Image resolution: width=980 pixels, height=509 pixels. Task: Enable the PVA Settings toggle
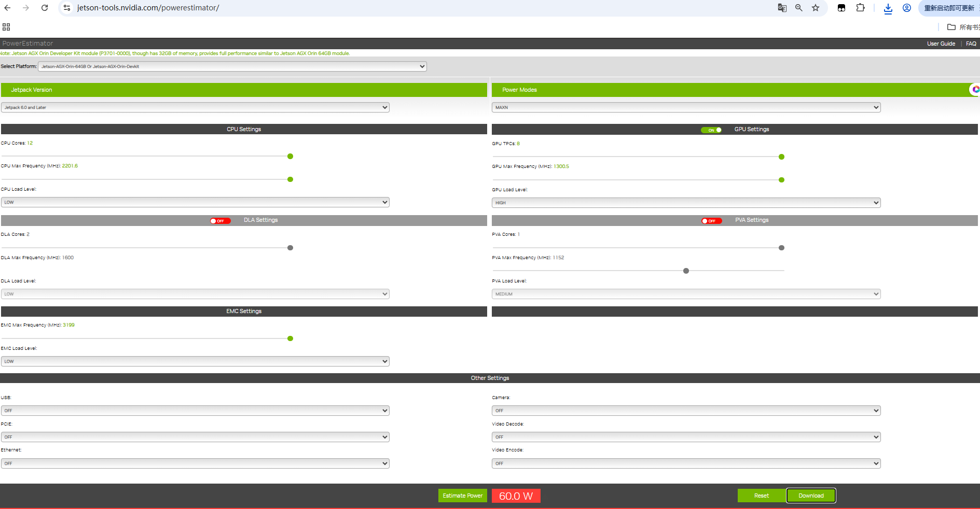(x=711, y=221)
